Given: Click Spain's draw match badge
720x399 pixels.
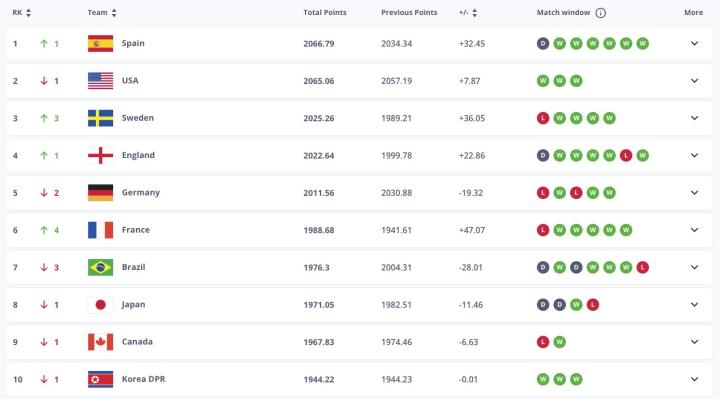Looking at the screenshot, I should tap(543, 44).
